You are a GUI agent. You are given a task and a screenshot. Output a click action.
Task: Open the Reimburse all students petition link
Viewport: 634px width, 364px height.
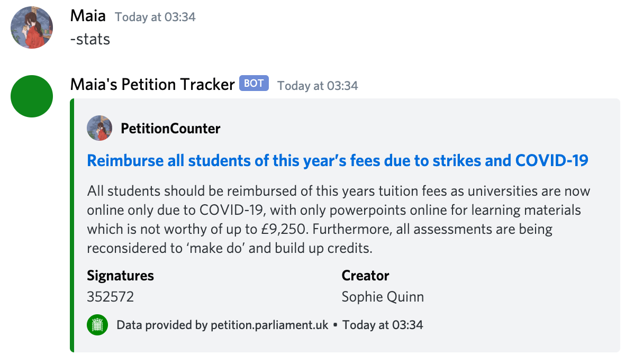pos(337,160)
